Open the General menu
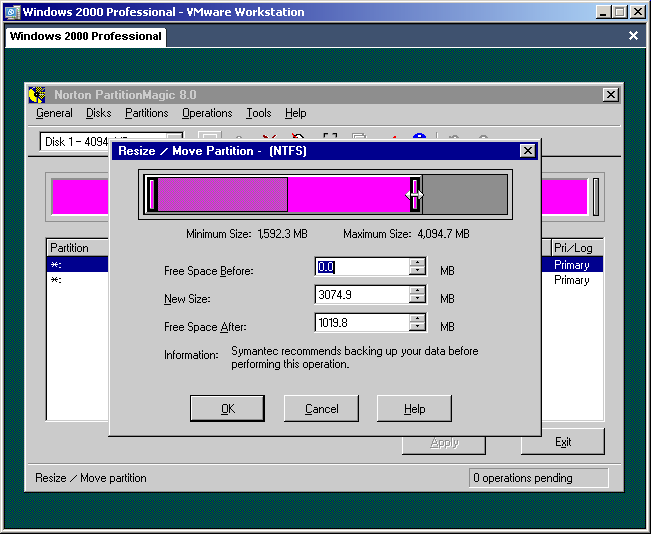This screenshot has height=534, width=651. [54, 113]
